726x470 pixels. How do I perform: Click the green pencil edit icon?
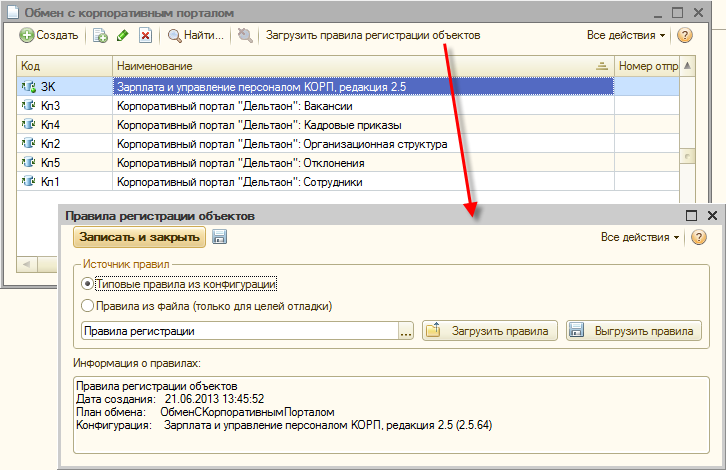tap(122, 35)
